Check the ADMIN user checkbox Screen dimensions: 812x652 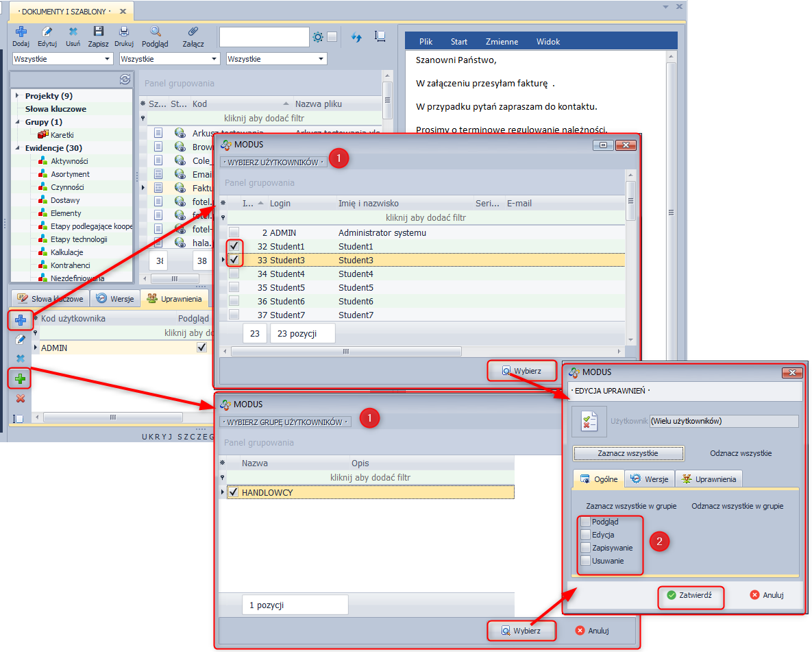click(234, 232)
